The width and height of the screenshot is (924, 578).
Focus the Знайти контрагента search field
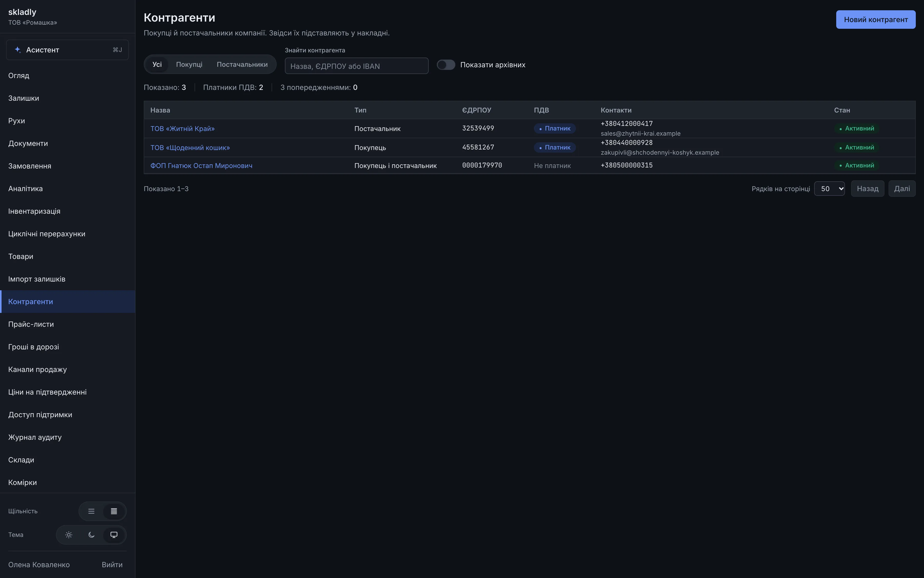click(356, 66)
